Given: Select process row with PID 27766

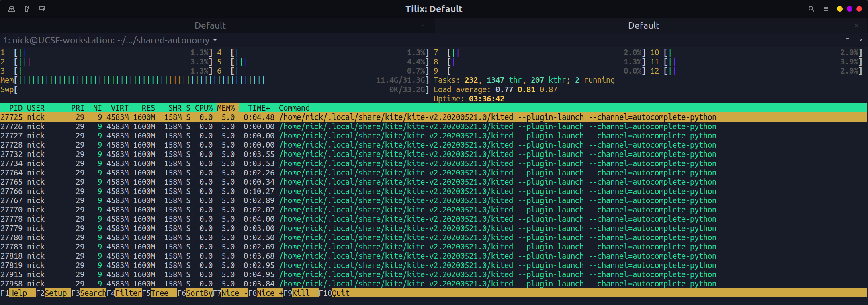Looking at the screenshot, I should 433,191.
